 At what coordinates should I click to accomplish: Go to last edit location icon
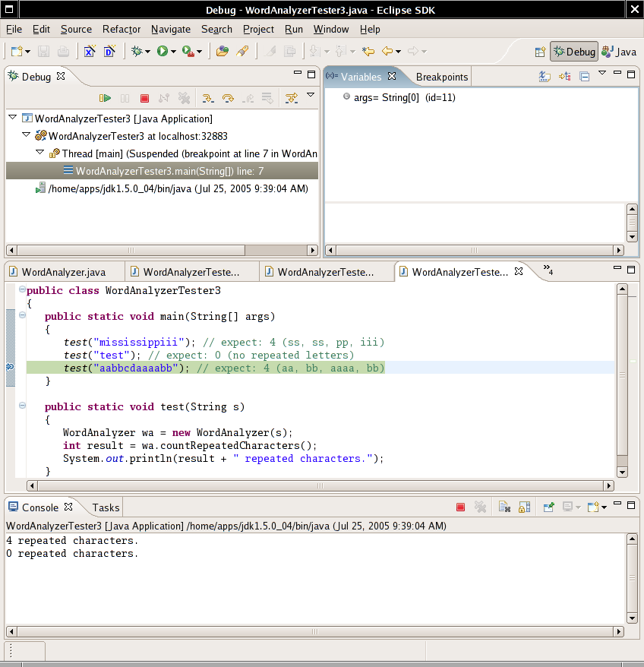(x=368, y=52)
